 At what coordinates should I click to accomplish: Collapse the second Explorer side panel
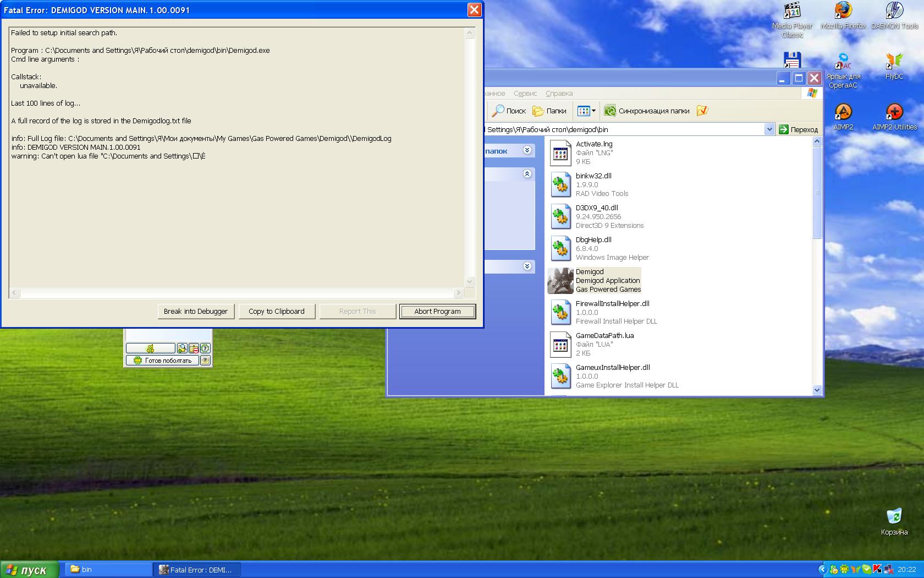click(x=527, y=174)
